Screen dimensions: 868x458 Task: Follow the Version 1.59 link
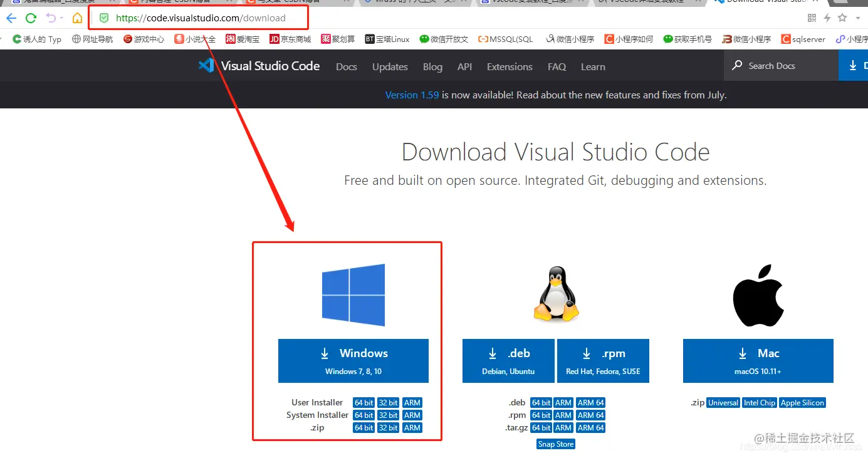click(412, 95)
